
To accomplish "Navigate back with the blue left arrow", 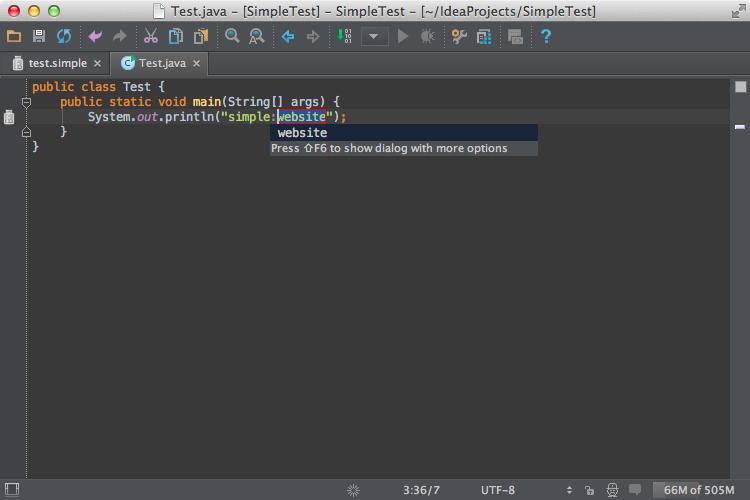I will [287, 36].
